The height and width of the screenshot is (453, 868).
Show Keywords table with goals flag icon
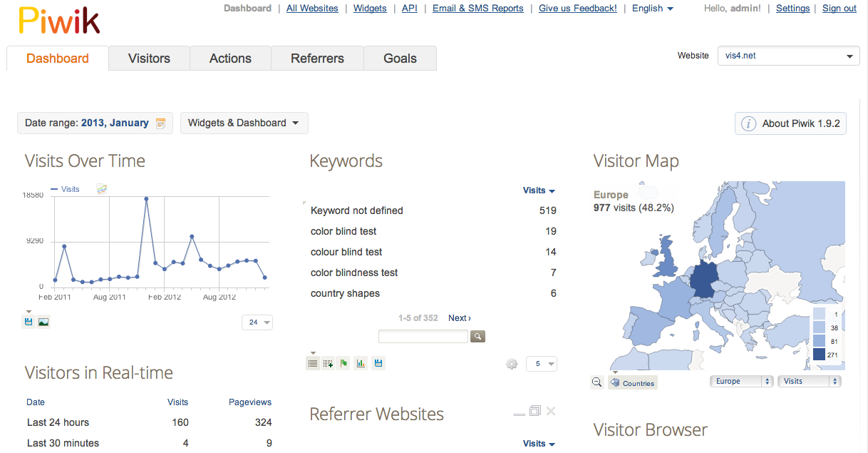344,364
